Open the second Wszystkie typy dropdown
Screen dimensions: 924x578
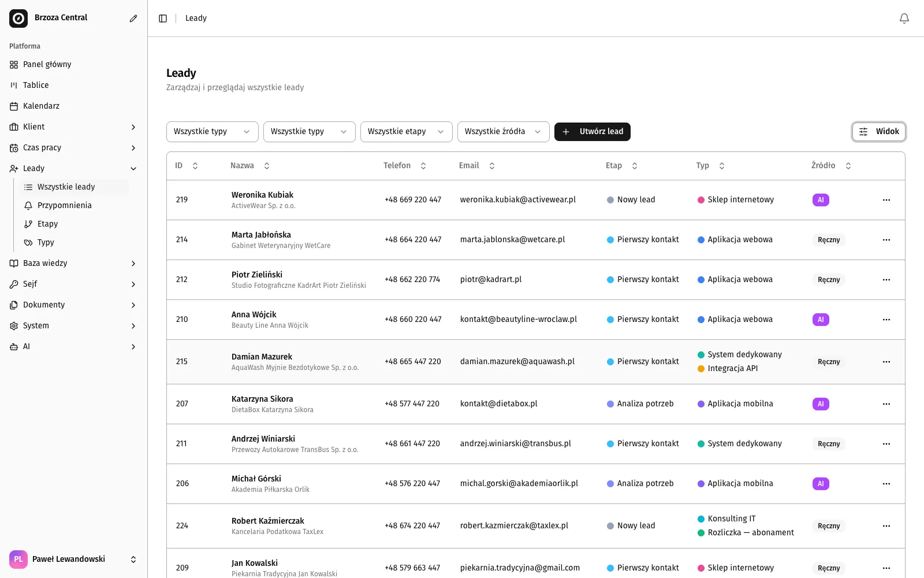(x=310, y=132)
